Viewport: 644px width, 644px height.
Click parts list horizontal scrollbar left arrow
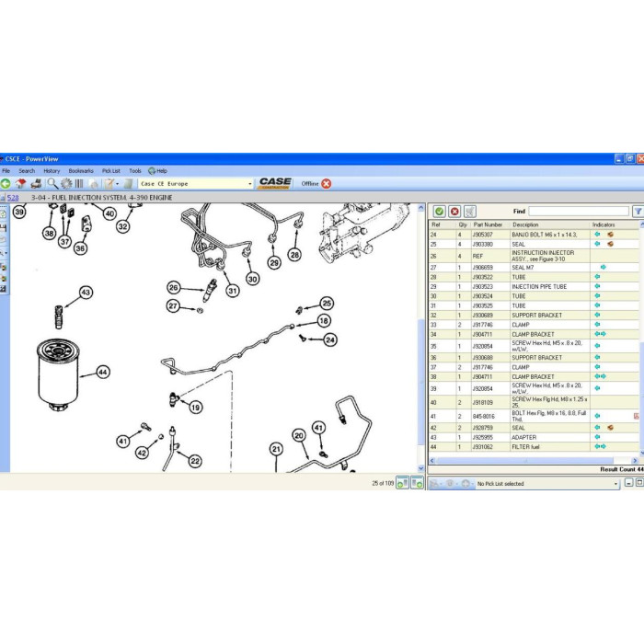(x=431, y=460)
